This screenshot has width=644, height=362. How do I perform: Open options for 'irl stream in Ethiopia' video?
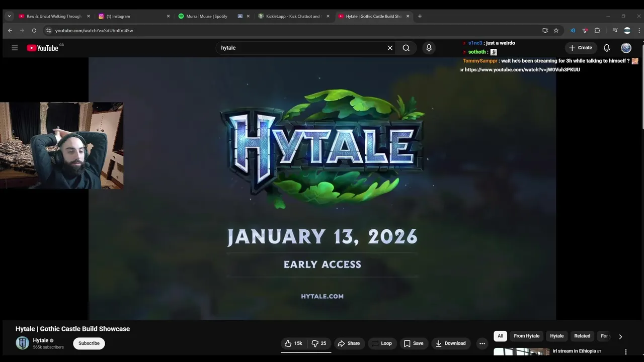point(626,352)
